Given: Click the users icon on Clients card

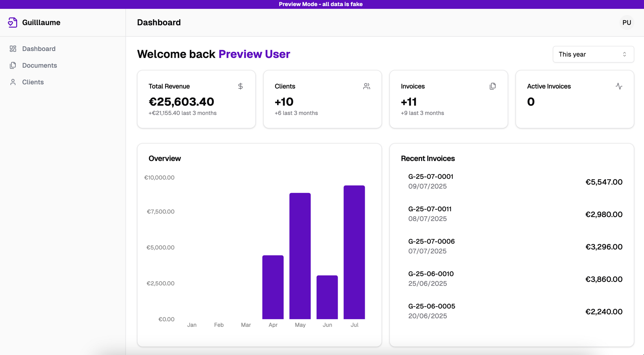Looking at the screenshot, I should 366,86.
